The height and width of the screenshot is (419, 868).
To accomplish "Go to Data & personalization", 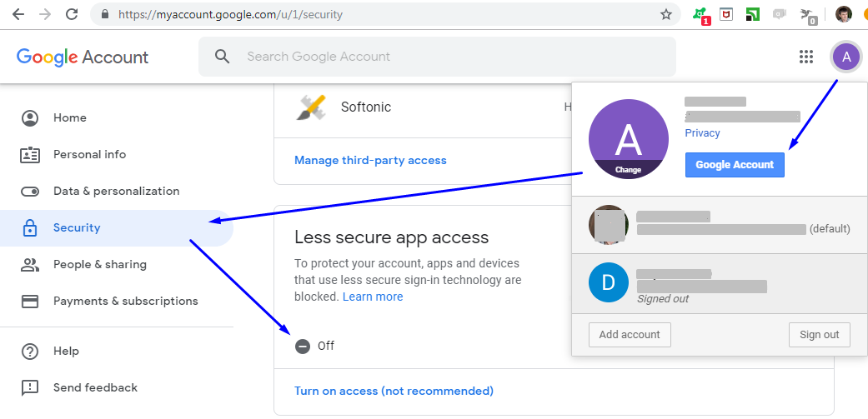I will tap(116, 192).
